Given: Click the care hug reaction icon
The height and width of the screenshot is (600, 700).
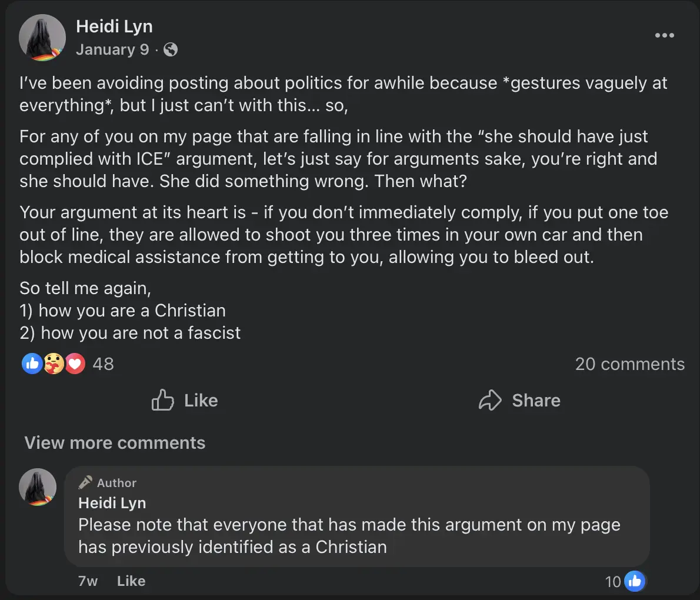Looking at the screenshot, I should point(54,364).
